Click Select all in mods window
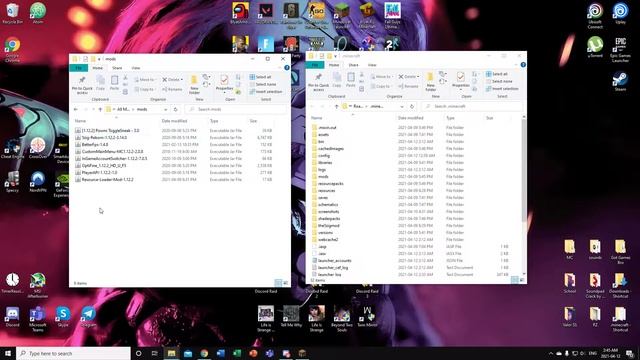The height and width of the screenshot is (360, 640). (260, 77)
